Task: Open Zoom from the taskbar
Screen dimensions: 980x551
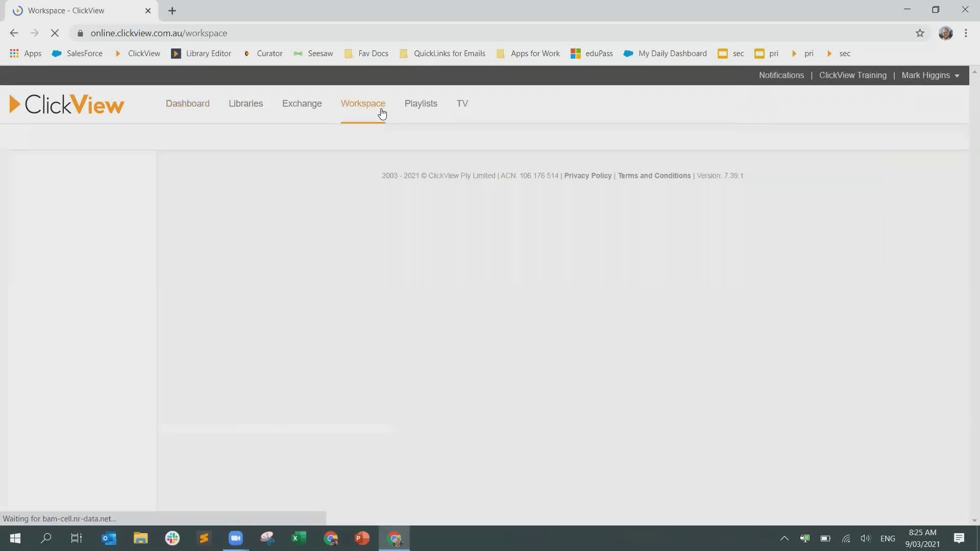Action: click(x=235, y=538)
